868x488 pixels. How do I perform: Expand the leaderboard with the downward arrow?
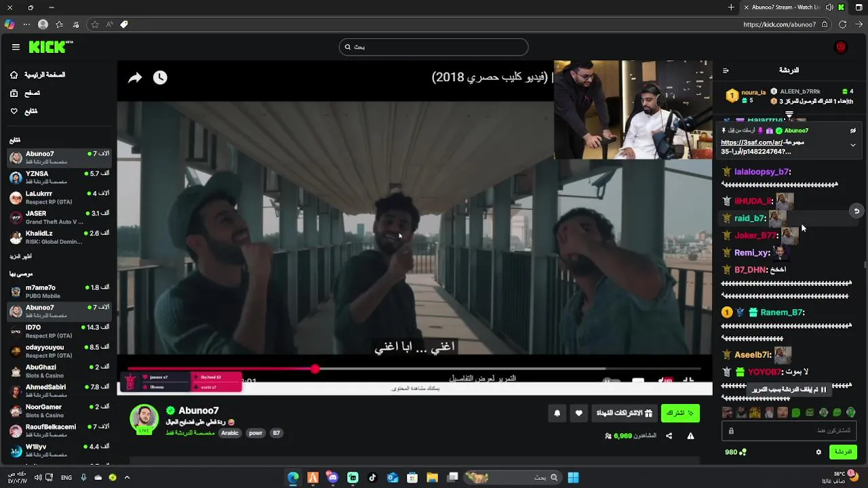789,115
